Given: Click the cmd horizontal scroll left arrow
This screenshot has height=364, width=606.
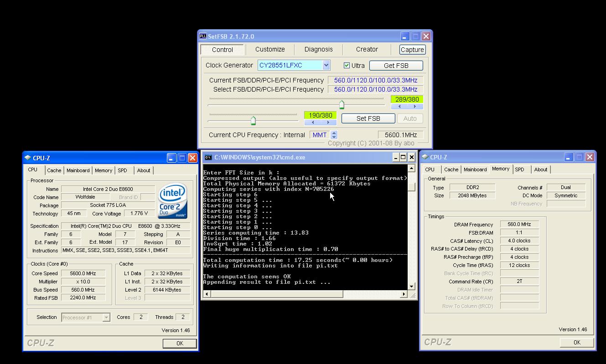Looking at the screenshot, I should (207, 294).
